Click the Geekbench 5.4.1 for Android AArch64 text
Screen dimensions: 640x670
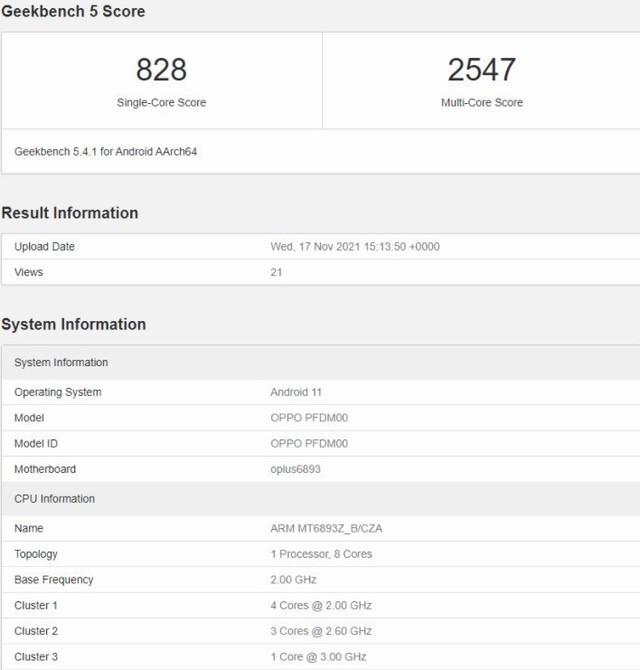(112, 152)
